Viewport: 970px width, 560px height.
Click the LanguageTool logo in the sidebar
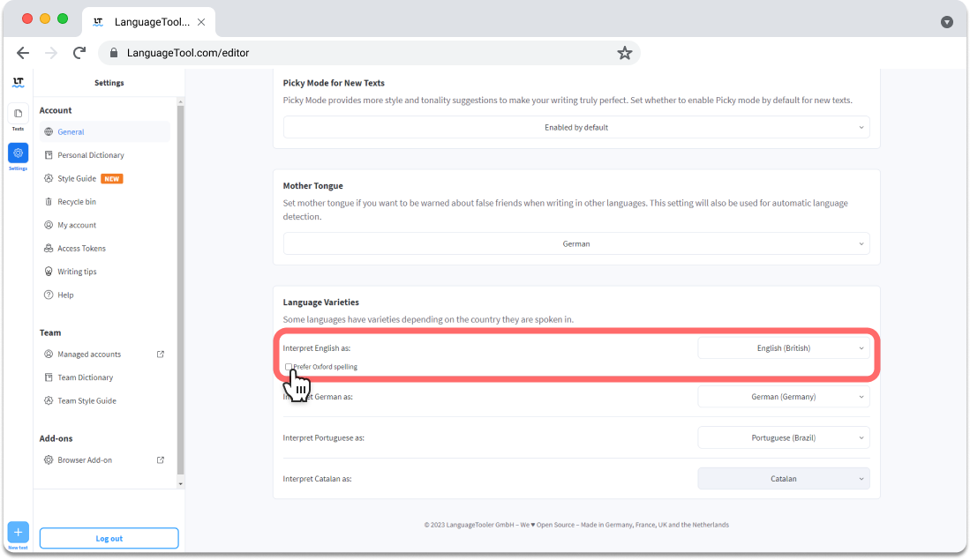tap(18, 82)
